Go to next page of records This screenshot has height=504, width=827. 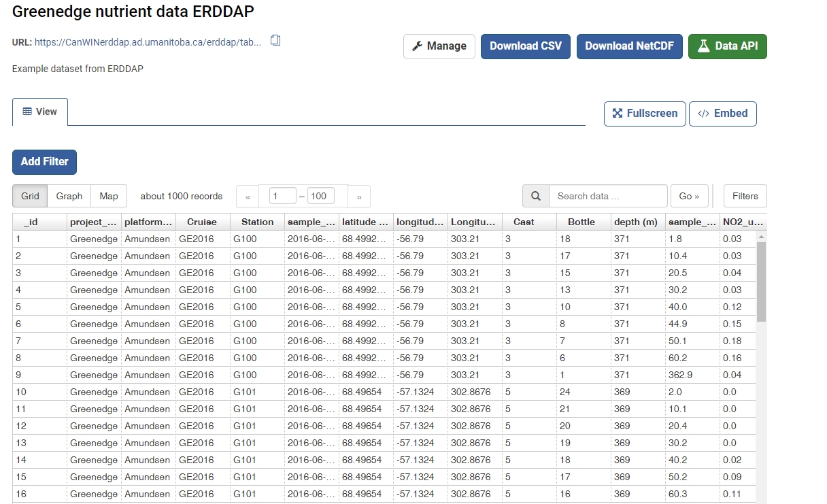point(359,197)
